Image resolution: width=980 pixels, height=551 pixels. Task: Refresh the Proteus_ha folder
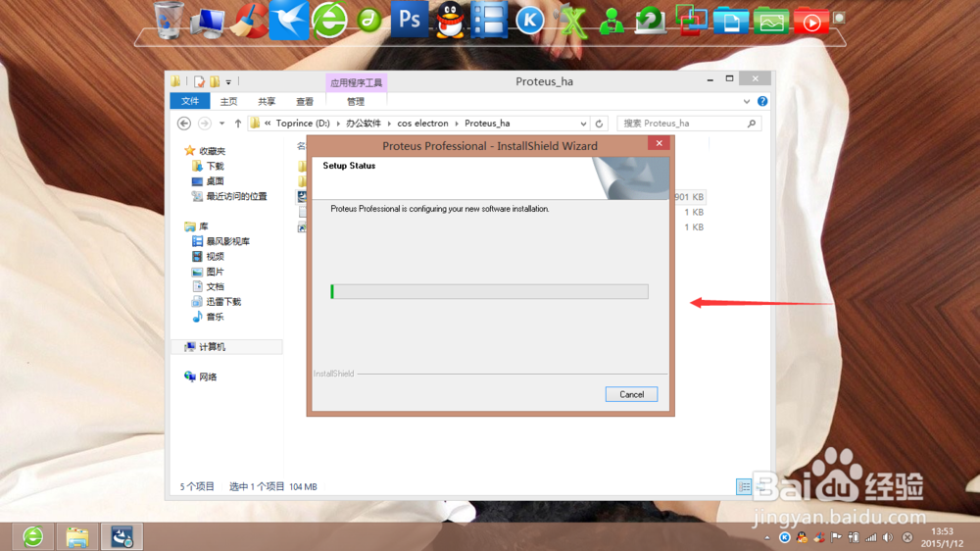599,124
